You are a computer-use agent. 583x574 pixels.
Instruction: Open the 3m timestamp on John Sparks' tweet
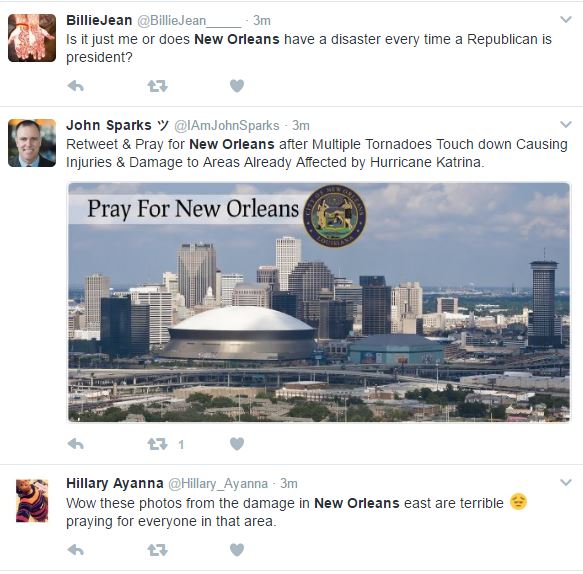300,126
